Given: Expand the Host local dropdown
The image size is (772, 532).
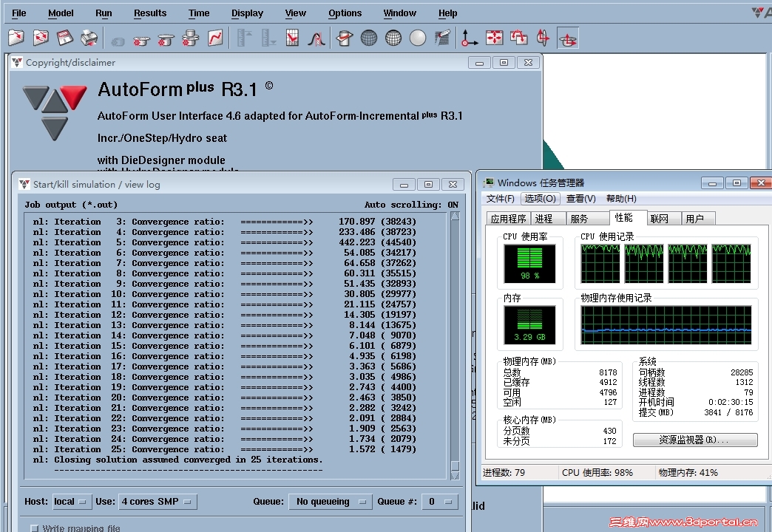Looking at the screenshot, I should [x=71, y=502].
